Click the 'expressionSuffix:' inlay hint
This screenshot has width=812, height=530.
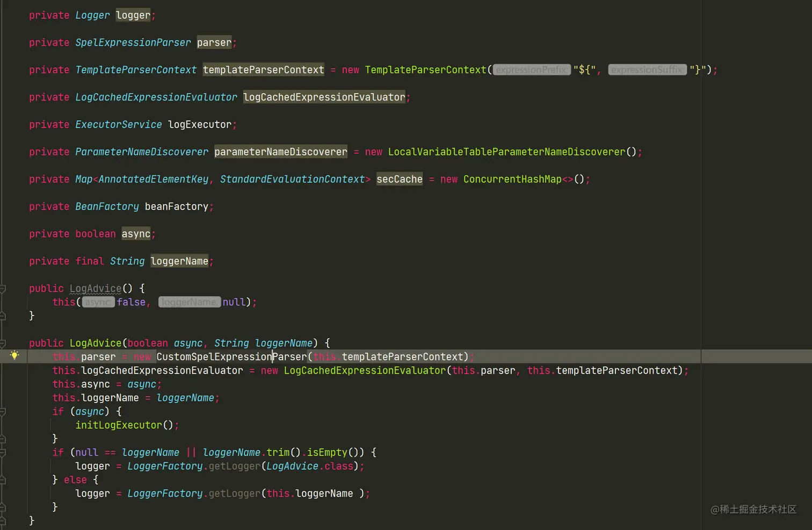[x=648, y=70]
